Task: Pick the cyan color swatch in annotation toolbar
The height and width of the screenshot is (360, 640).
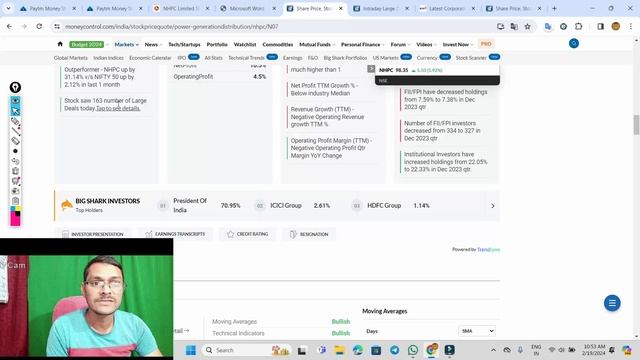Action: click(x=13, y=209)
